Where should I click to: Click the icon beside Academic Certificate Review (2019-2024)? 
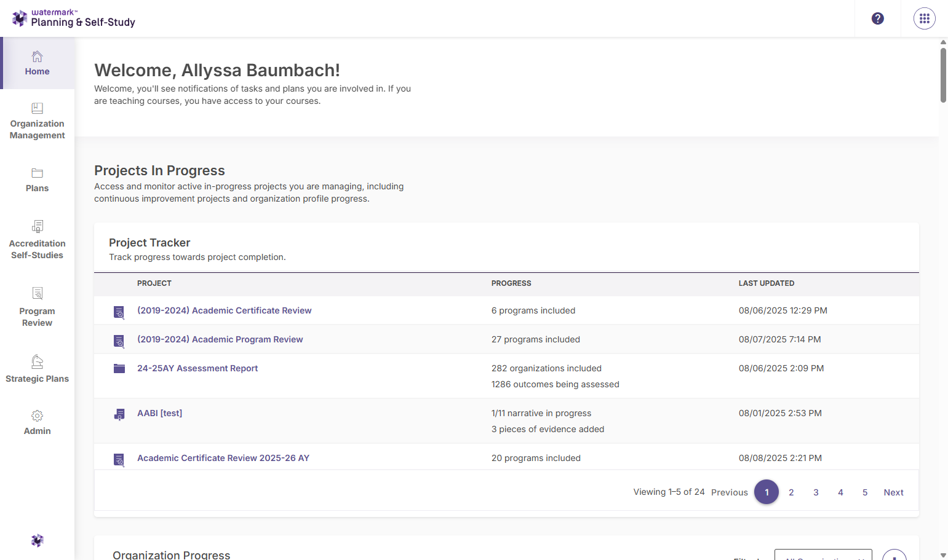[x=119, y=312]
